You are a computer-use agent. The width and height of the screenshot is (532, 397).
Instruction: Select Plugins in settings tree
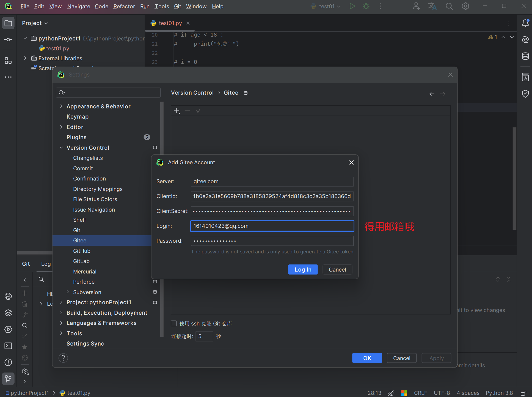pos(76,137)
